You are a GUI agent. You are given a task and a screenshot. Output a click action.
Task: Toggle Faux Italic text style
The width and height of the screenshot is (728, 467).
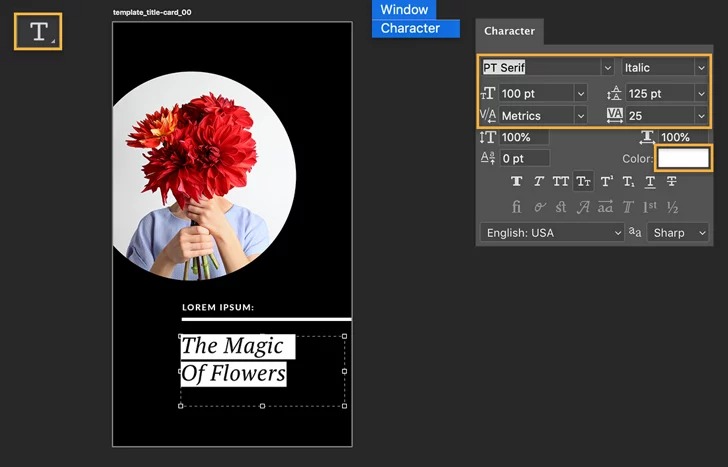[538, 181]
